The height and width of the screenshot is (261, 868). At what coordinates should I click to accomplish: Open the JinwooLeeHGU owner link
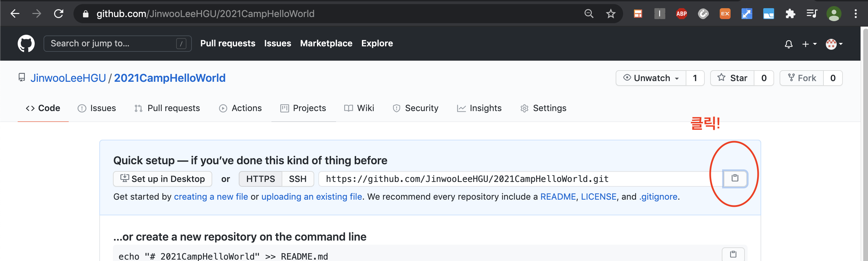(x=68, y=78)
